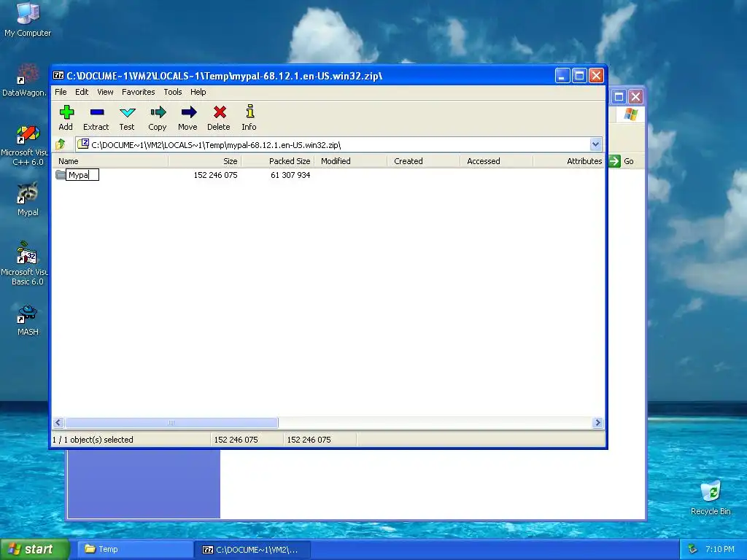Open the Windows Start menu
The width and height of the screenshot is (747, 560).
point(35,550)
